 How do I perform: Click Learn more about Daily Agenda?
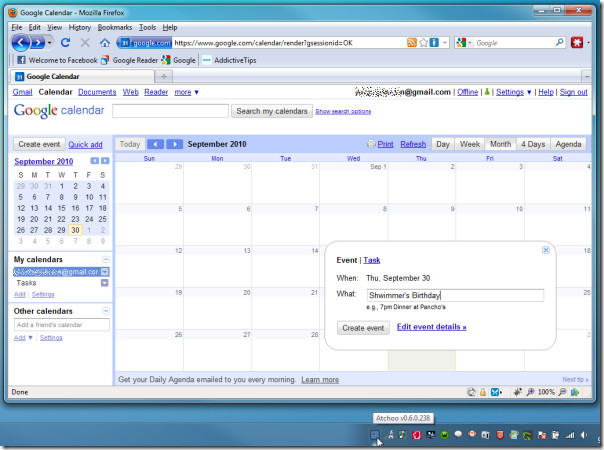pos(320,380)
